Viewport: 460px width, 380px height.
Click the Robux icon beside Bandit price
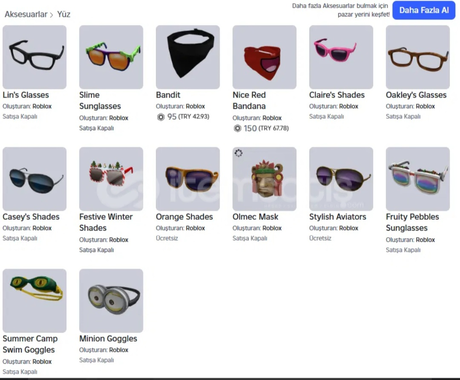click(161, 117)
